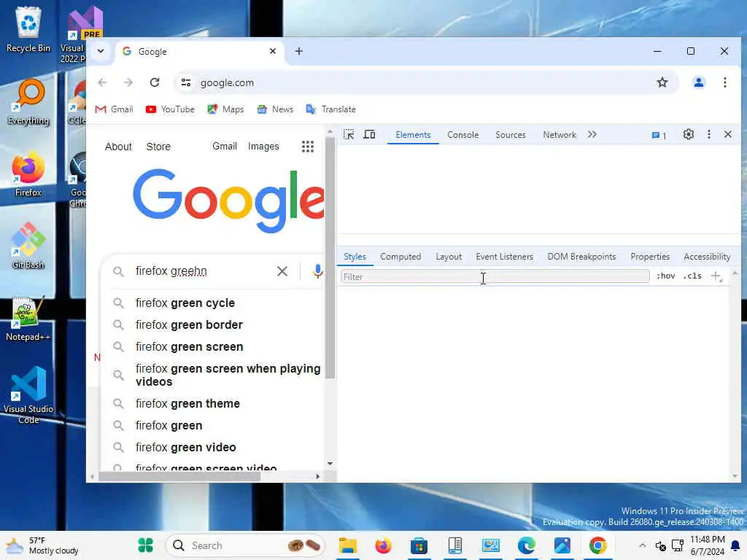Open Translate bookmark
The image size is (747, 560).
(x=330, y=109)
